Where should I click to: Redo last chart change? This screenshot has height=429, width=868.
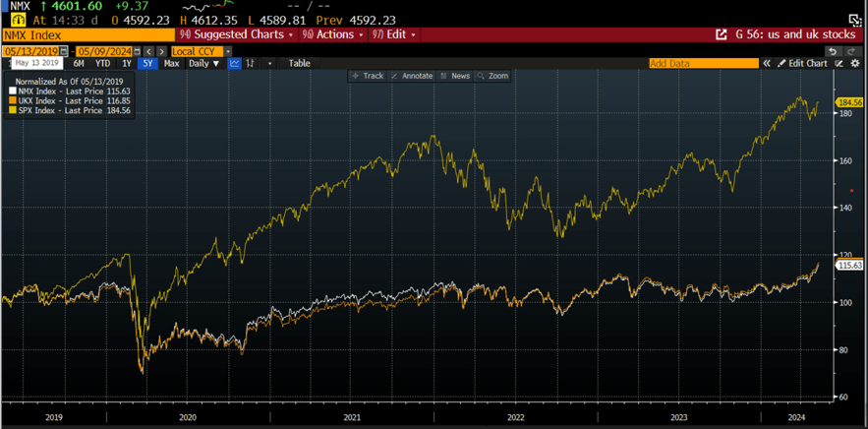tap(853, 51)
